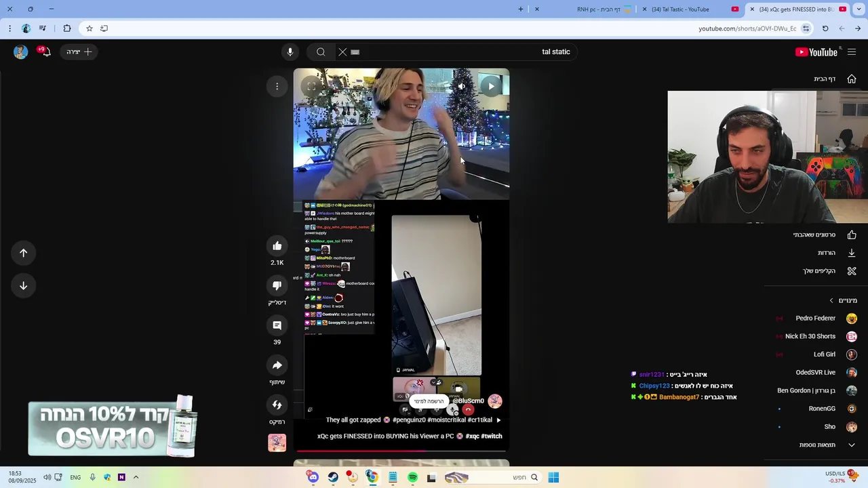Click the Windows Start button
This screenshot has height=488, width=868.
[553, 478]
